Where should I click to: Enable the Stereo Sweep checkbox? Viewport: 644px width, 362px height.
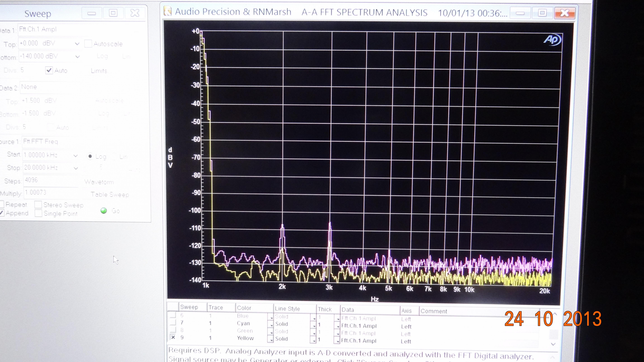[x=38, y=205]
